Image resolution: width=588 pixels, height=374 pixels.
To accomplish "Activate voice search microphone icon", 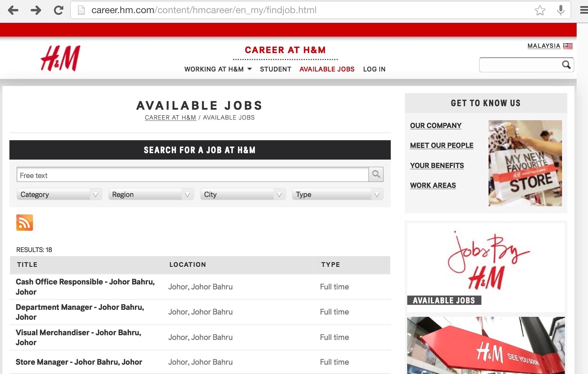I will click(x=561, y=10).
